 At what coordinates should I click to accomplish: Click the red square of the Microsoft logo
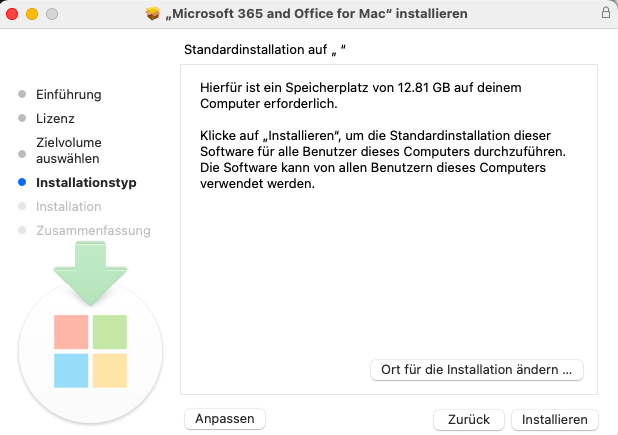pos(71,332)
